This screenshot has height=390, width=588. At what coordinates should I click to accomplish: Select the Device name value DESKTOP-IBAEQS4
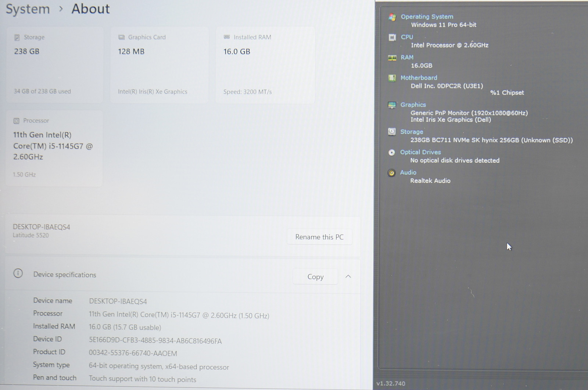pos(118,301)
